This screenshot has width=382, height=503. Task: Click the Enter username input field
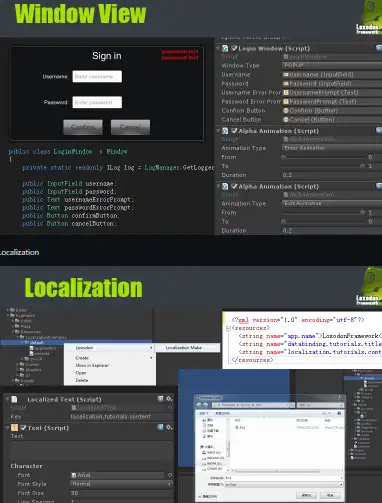tap(97, 76)
